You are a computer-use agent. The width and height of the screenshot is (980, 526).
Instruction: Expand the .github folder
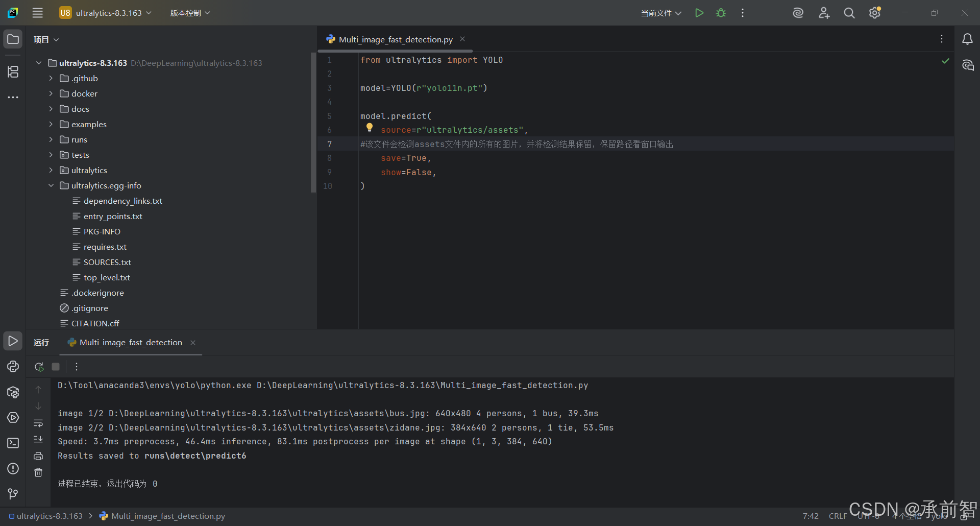pyautogui.click(x=51, y=78)
